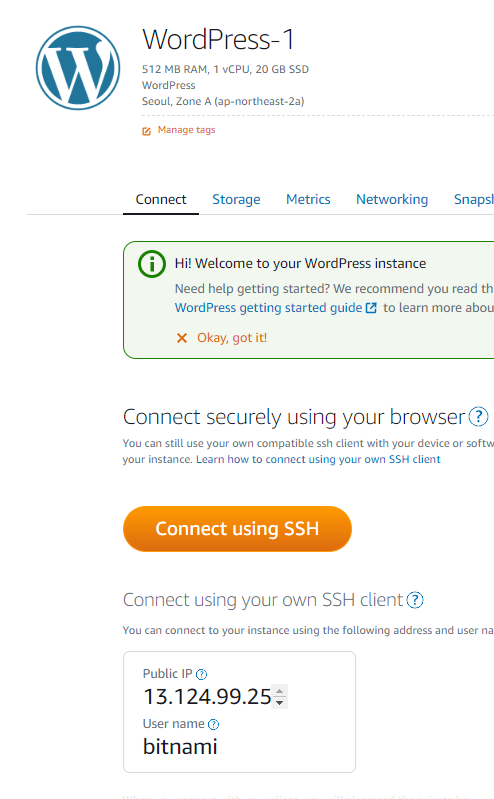Click the Public IP help question icon
494x799 pixels.
pos(201,674)
